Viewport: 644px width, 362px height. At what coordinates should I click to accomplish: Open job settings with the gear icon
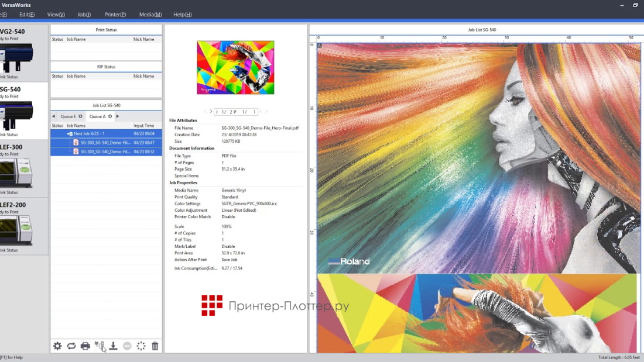(x=57, y=346)
